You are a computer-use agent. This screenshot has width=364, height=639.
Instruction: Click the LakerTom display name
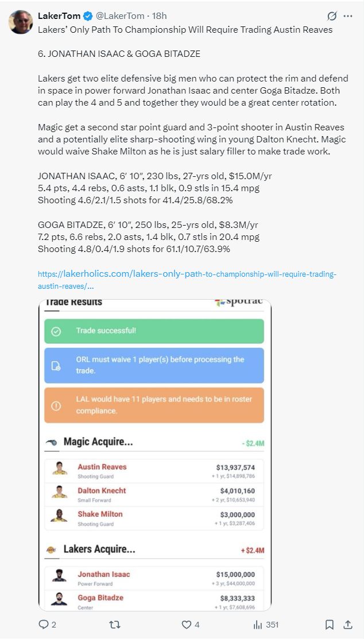point(58,16)
